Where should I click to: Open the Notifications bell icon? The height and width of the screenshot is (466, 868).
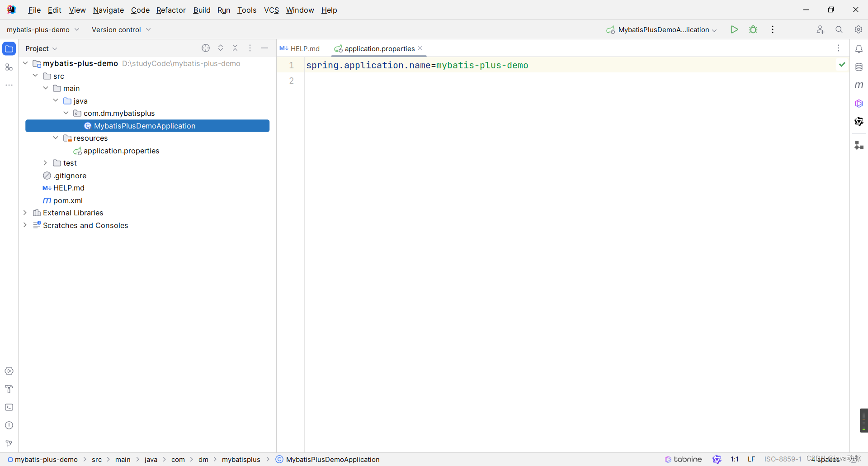(x=859, y=49)
